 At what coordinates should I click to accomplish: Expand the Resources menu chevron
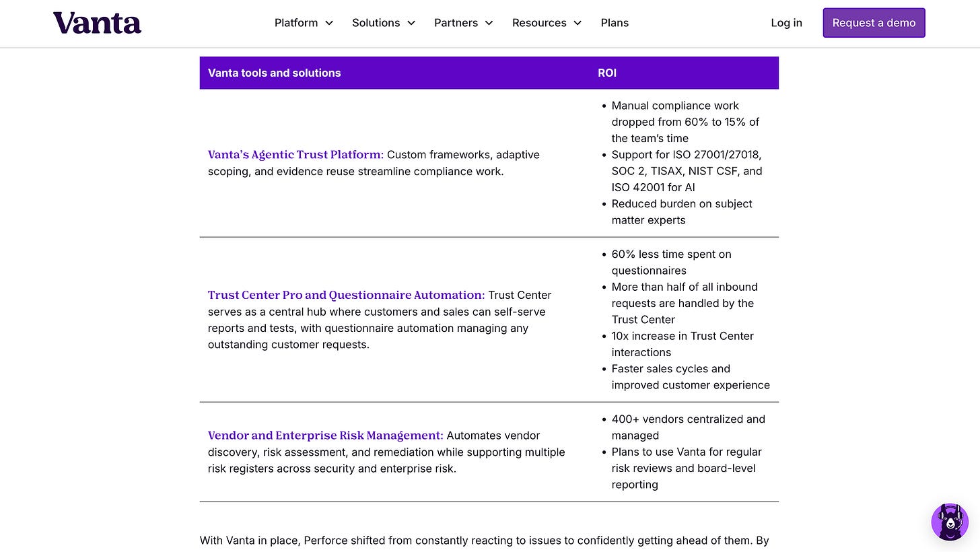pos(577,23)
